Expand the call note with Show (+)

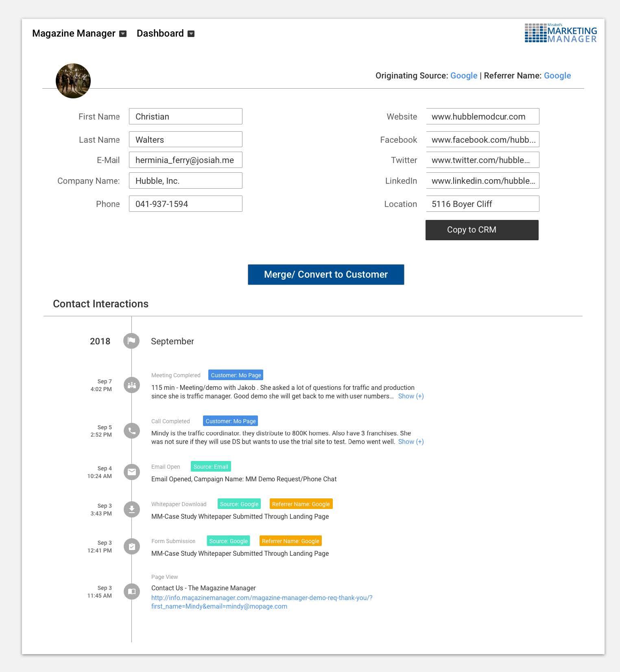pos(410,441)
